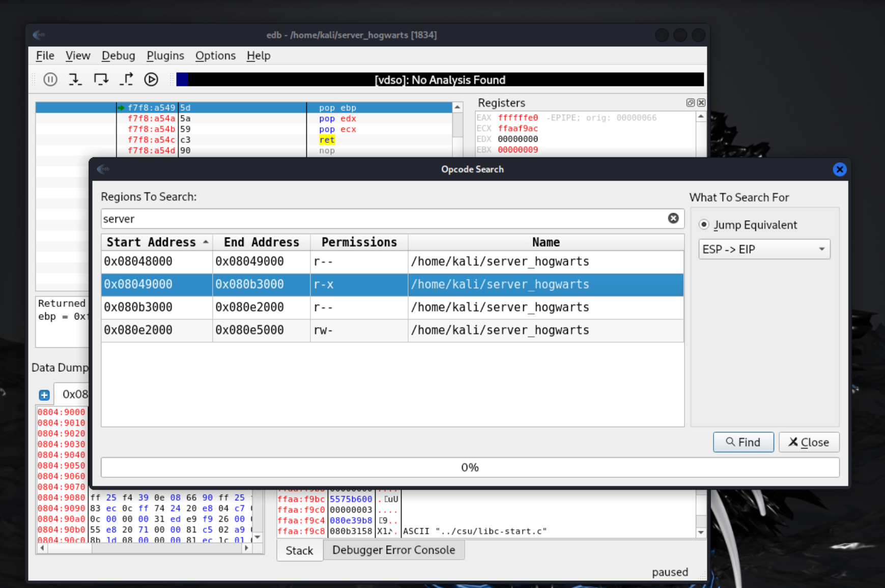Sort by Permissions column
The height and width of the screenshot is (588, 885).
click(x=359, y=242)
